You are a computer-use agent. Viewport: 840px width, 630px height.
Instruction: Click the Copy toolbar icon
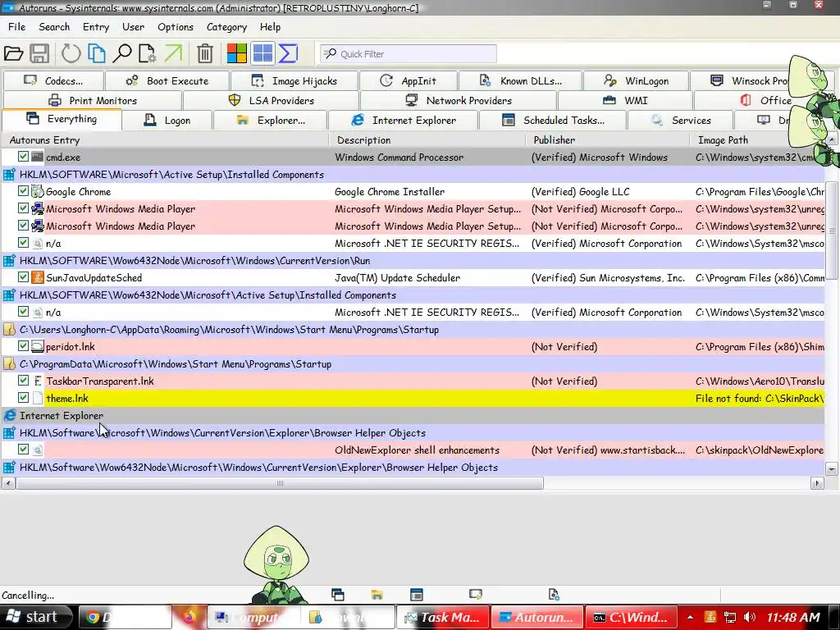[x=97, y=53]
